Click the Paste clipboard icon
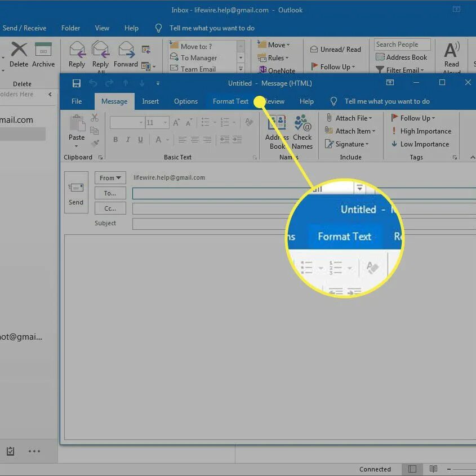The height and width of the screenshot is (476, 476). point(77,123)
